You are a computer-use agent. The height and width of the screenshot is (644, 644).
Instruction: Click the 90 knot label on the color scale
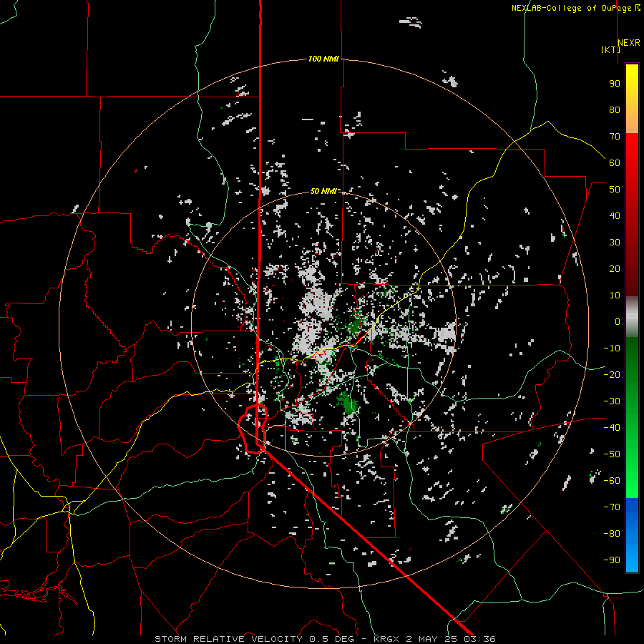click(615, 84)
